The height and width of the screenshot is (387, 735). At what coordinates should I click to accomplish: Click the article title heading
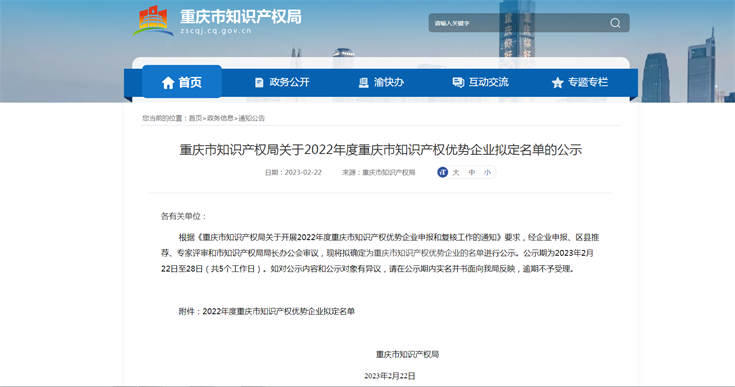point(381,150)
